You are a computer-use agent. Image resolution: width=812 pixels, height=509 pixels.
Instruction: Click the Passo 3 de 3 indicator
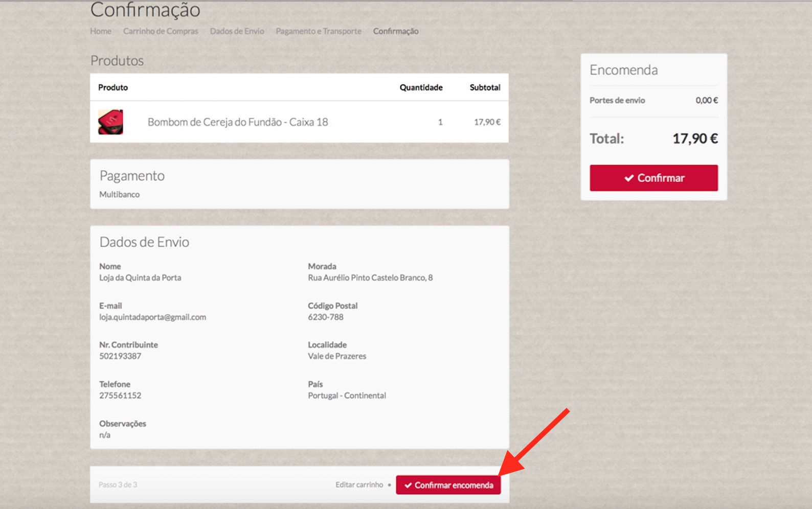[x=118, y=484]
